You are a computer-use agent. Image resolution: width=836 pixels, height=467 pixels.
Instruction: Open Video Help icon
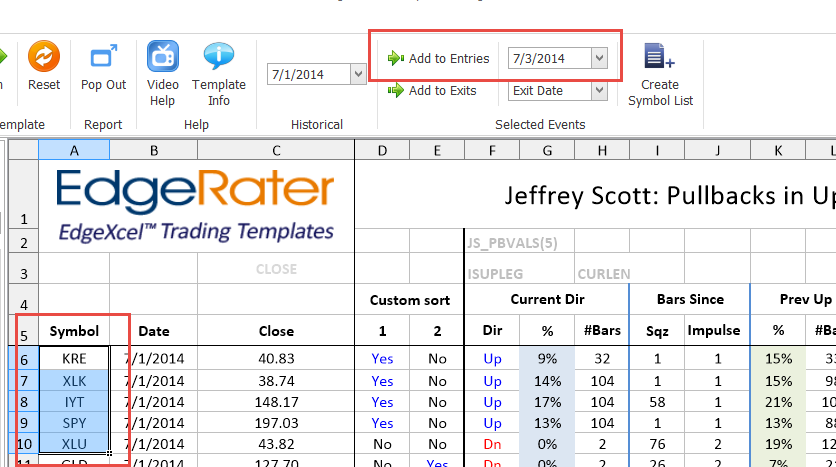coord(163,56)
